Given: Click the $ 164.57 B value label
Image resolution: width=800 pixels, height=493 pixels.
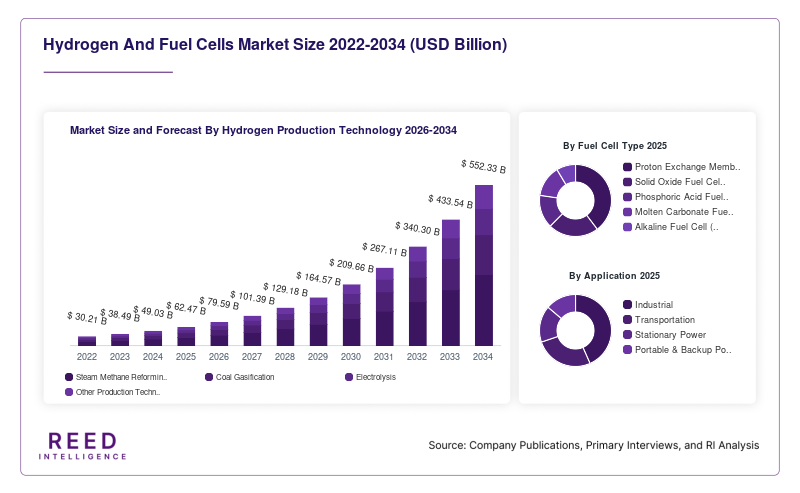Looking at the screenshot, I should tap(318, 279).
